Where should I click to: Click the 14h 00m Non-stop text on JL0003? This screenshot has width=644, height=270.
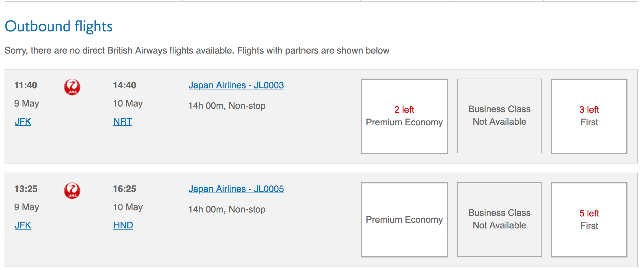point(227,106)
